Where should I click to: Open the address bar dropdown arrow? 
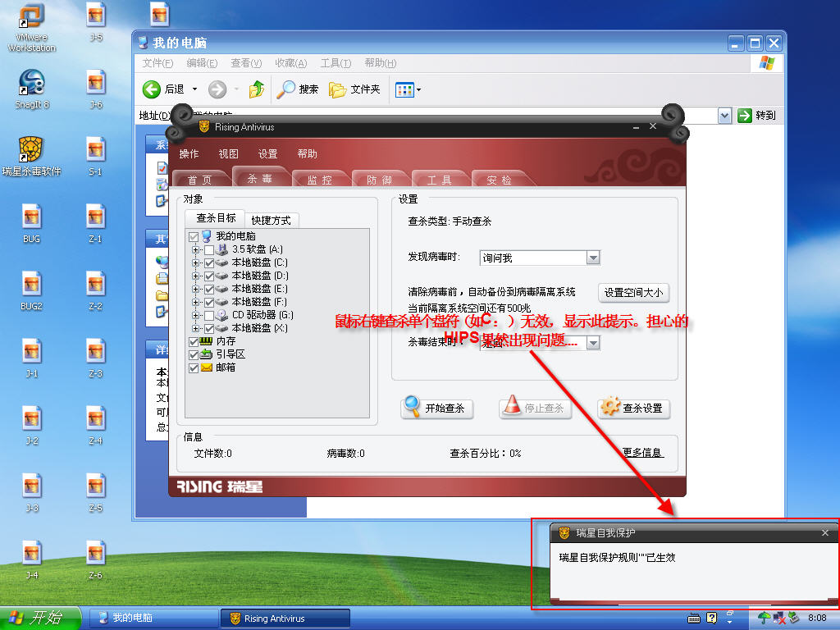[x=724, y=115]
